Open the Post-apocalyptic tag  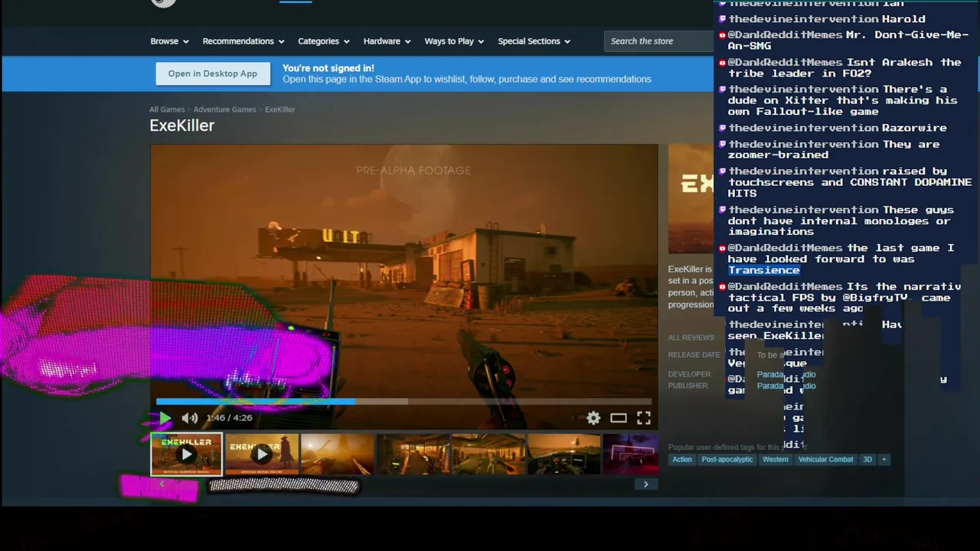727,459
